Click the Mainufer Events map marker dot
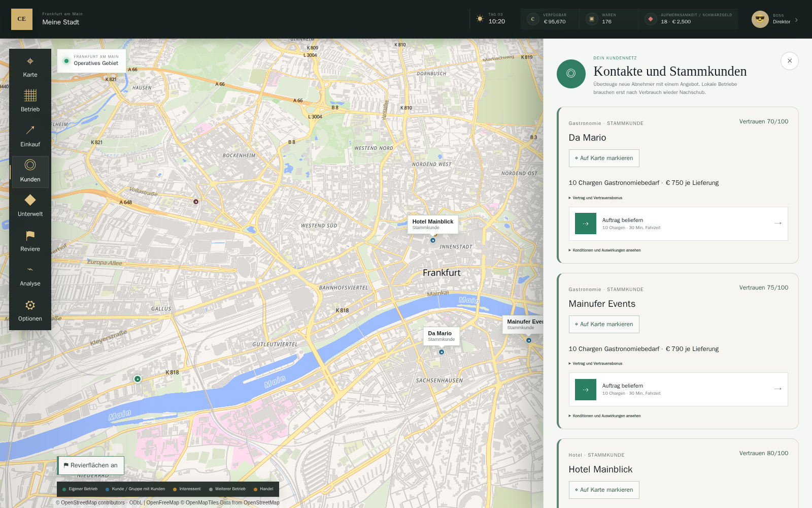This screenshot has height=508, width=812. pos(529,340)
